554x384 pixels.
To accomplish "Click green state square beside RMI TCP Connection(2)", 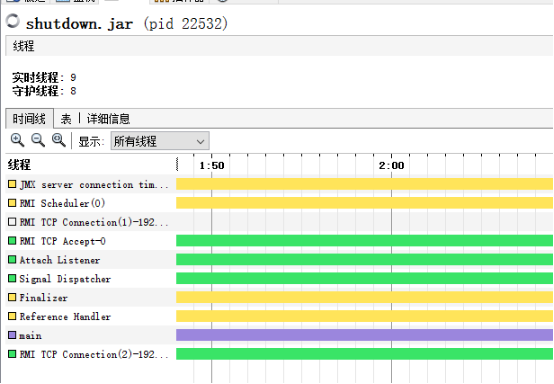I will pyautogui.click(x=12, y=354).
